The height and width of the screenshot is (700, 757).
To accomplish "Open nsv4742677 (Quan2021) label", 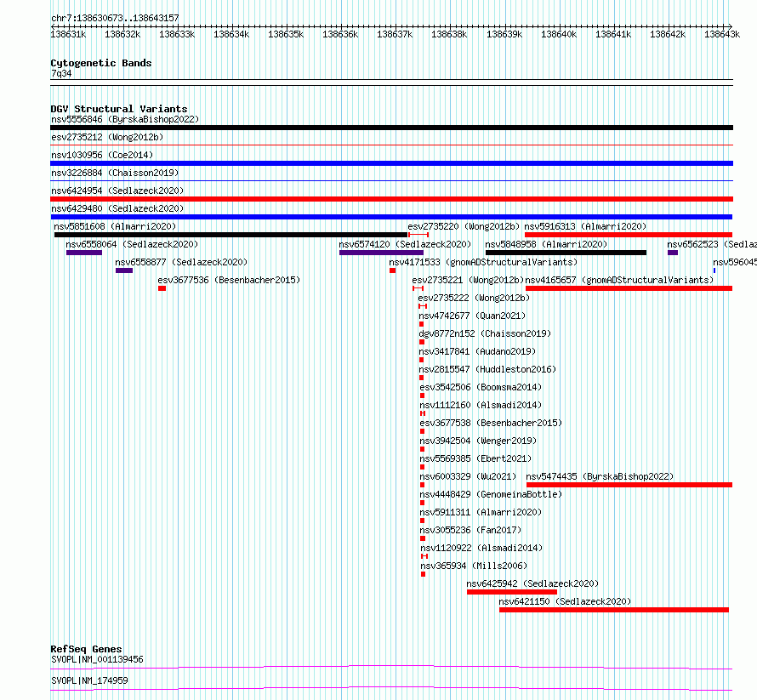I will (472, 316).
